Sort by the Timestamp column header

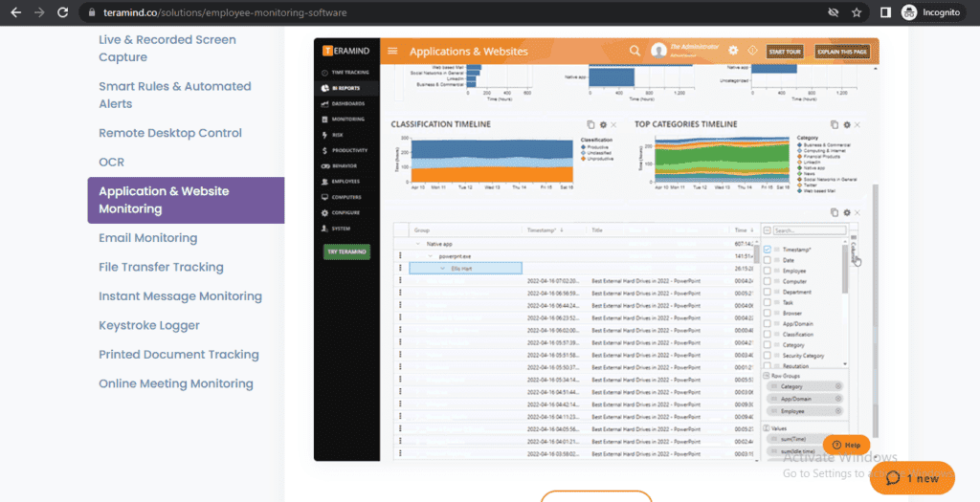[545, 230]
